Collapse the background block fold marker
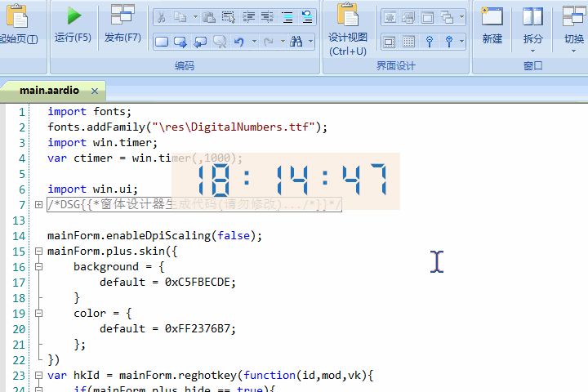 (38, 267)
